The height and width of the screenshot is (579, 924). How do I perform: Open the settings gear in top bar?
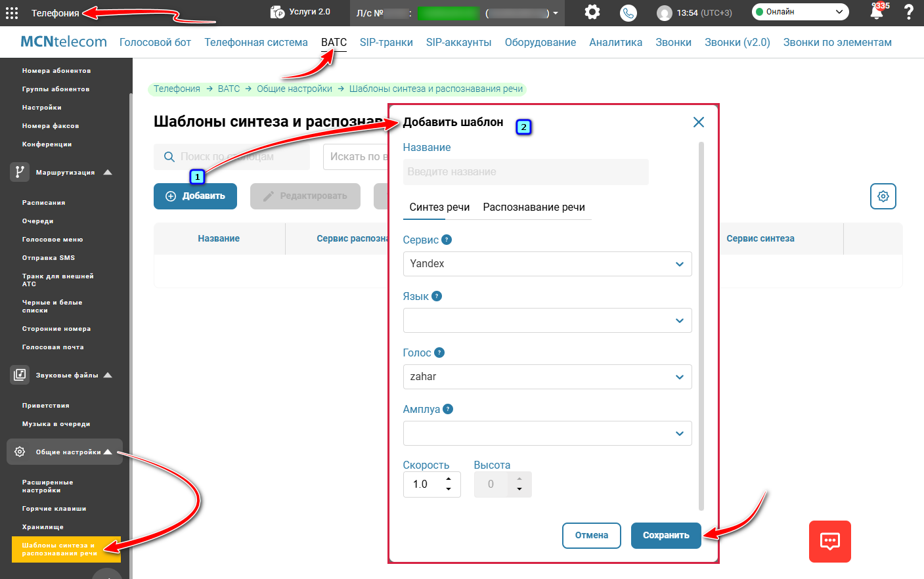[x=592, y=12]
